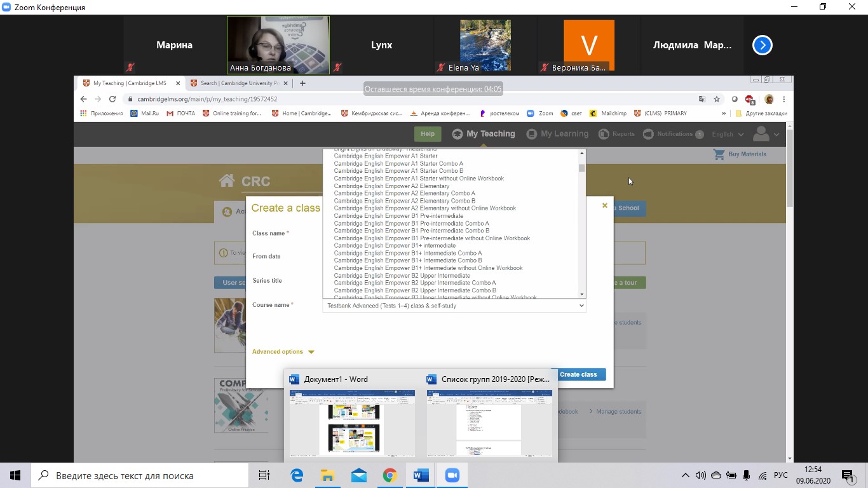This screenshot has width=868, height=488.
Task: Select Cambridge English Empower B1+ intermediate
Action: 395,246
